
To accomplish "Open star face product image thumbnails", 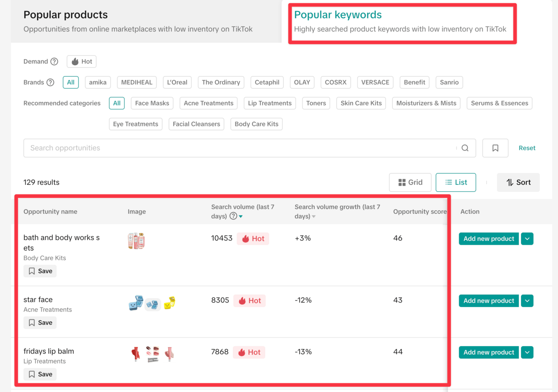I will tap(152, 303).
